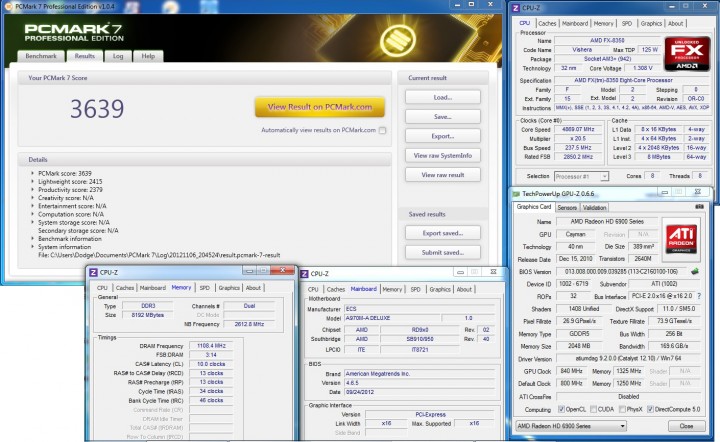Click the Z icon of CPU-Z Mainboard window
Image resolution: width=720 pixels, height=442 pixels.
click(x=304, y=274)
